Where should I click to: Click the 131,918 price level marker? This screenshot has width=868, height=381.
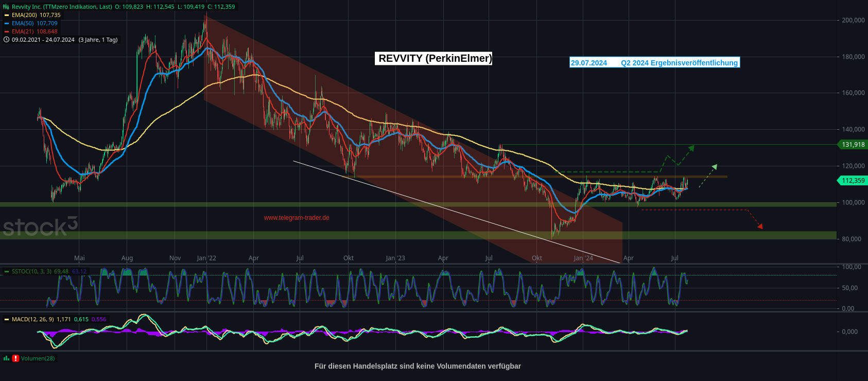pos(853,145)
